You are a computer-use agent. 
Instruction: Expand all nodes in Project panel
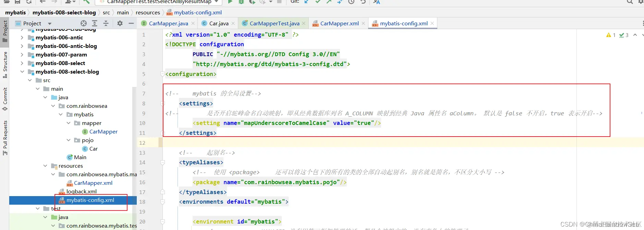point(95,23)
